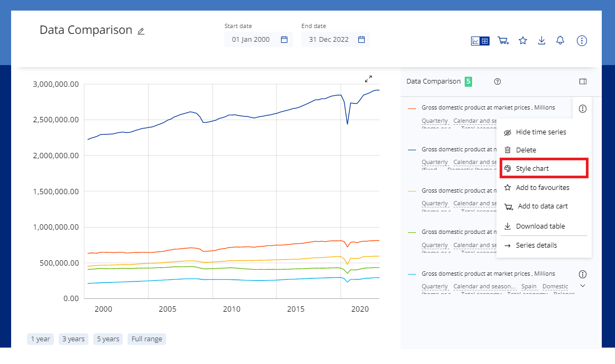Open help with the question mark icon
Screen dimensions: 615x364
tap(497, 81)
